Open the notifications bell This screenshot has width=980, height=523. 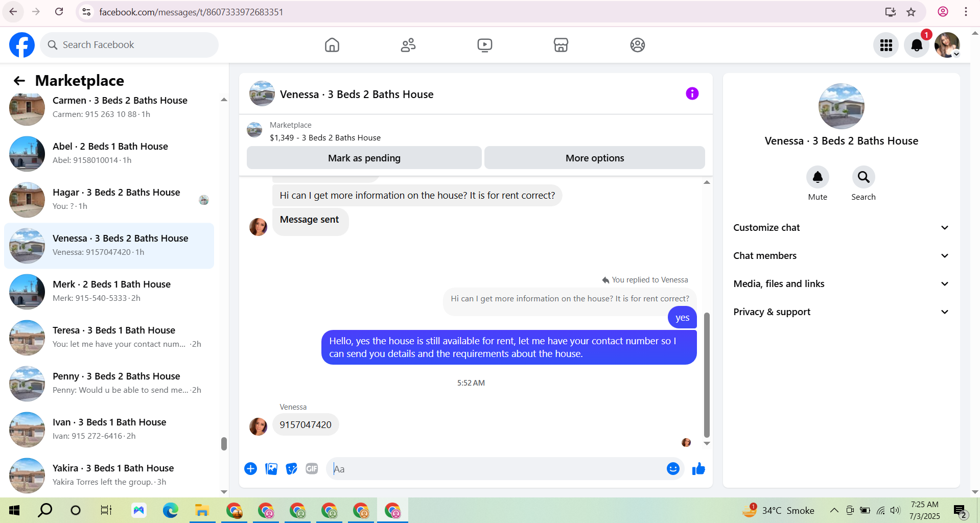917,45
